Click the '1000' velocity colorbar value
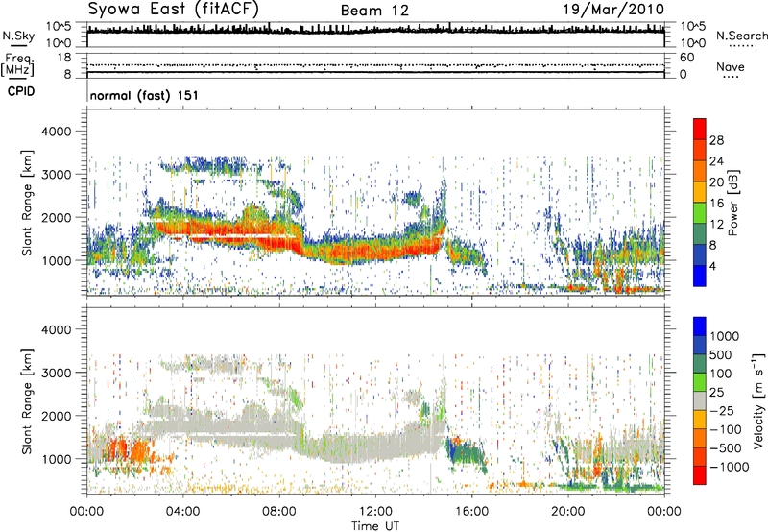This screenshot has height=532, width=768. click(725, 336)
